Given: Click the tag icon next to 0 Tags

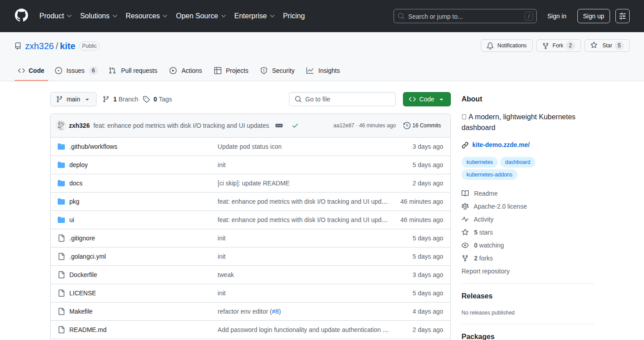Looking at the screenshot, I should (x=146, y=99).
